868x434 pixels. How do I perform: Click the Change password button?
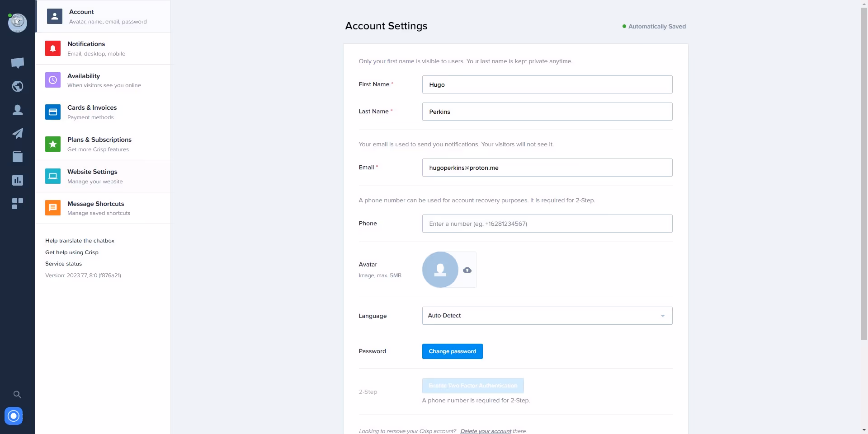point(452,351)
